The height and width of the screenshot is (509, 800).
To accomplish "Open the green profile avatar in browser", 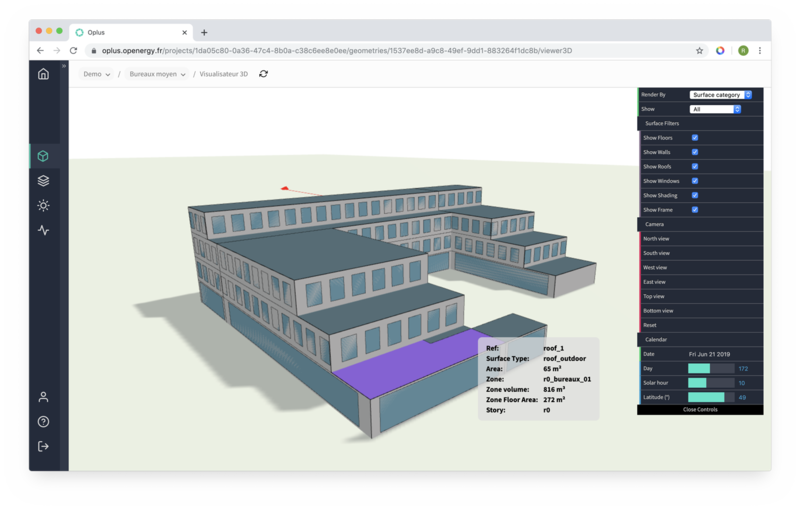I will (743, 50).
